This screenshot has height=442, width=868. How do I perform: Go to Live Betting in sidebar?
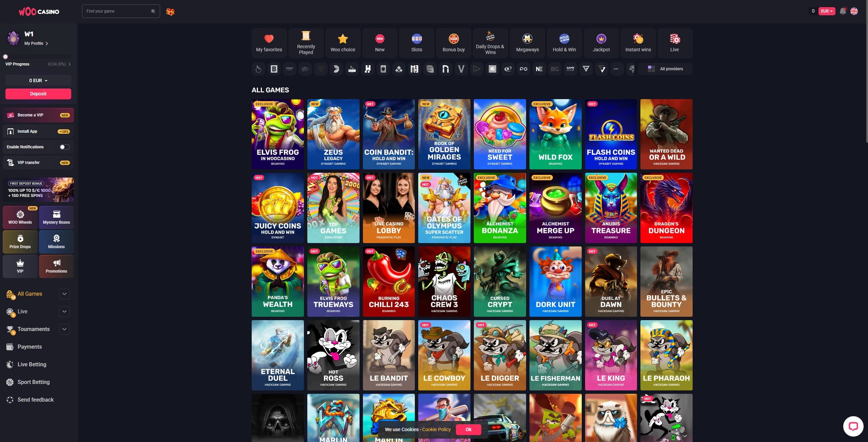click(x=32, y=364)
